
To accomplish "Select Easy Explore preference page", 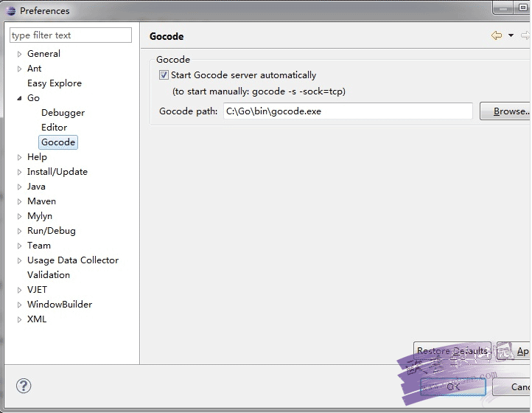I will pyautogui.click(x=55, y=83).
